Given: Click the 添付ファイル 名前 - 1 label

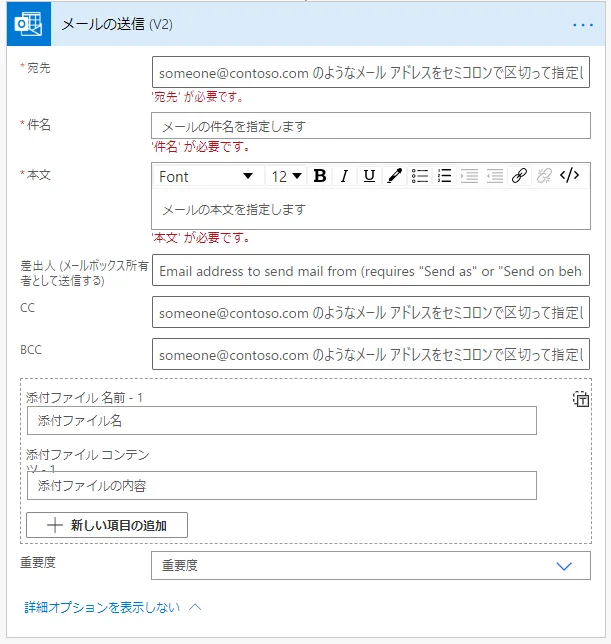Looking at the screenshot, I should [84, 398].
